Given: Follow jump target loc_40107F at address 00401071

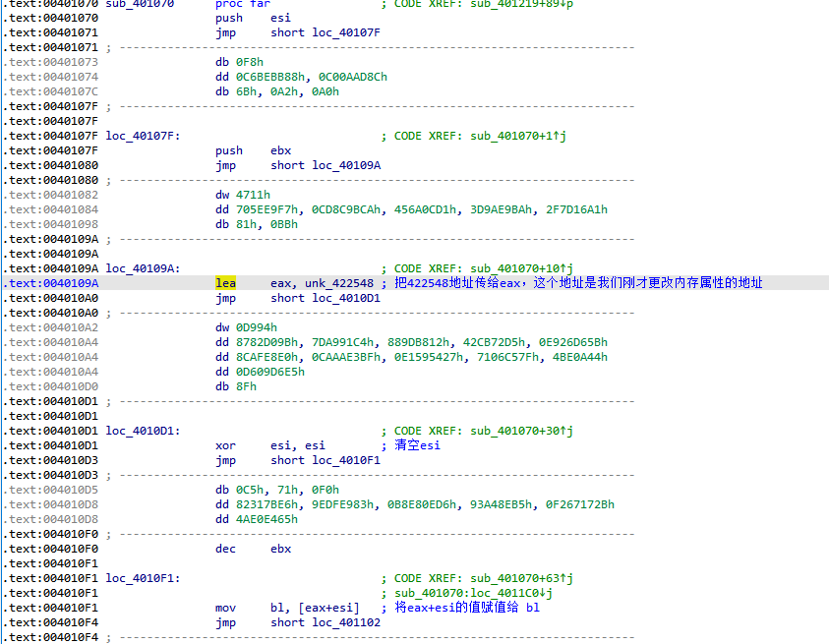Looking at the screenshot, I should pyautogui.click(x=346, y=32).
